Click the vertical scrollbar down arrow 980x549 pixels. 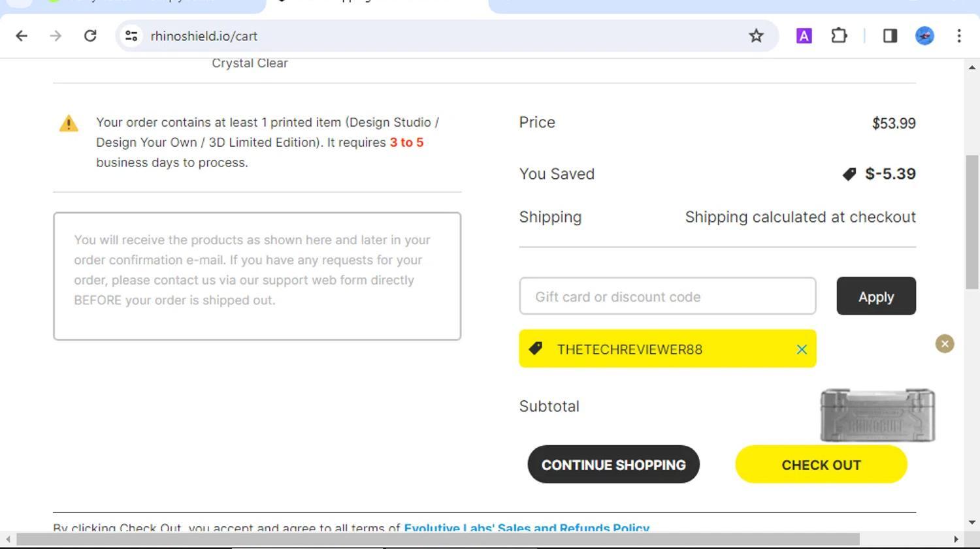coord(972,522)
